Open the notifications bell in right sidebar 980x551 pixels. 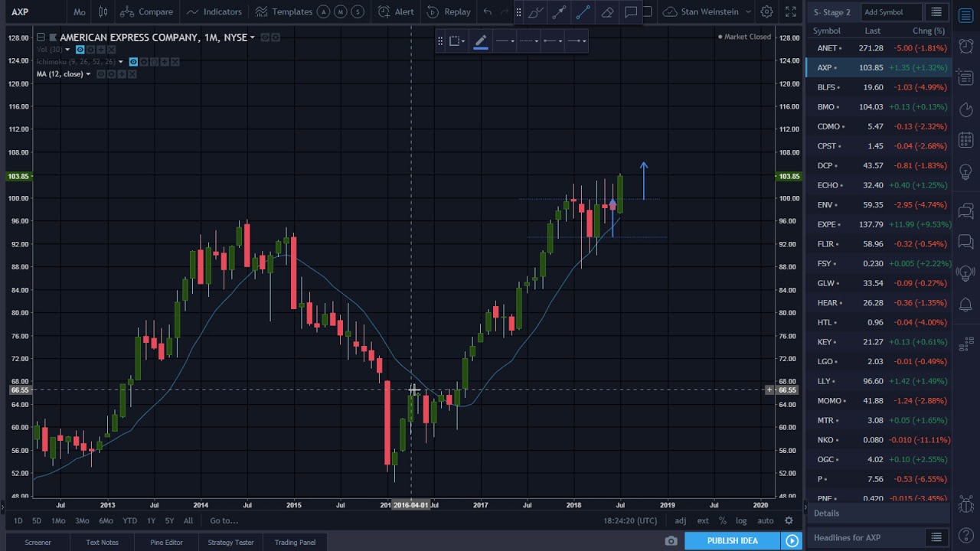965,305
